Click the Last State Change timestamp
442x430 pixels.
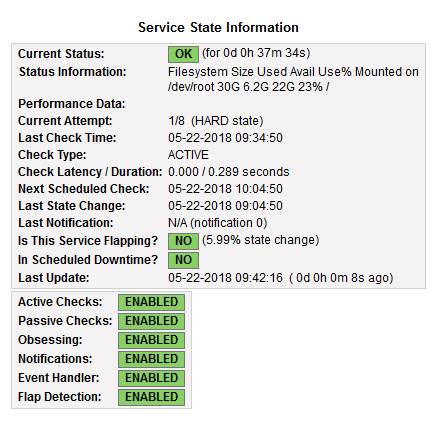click(x=225, y=206)
